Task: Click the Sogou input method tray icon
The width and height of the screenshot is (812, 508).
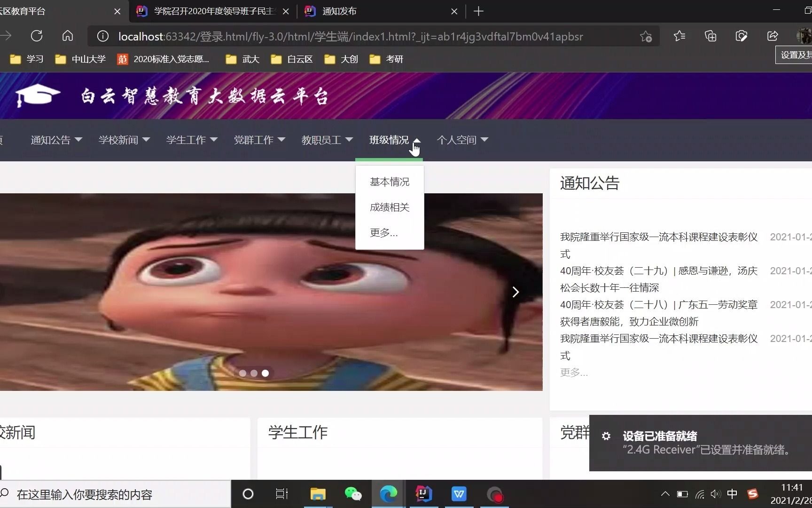Action: 753,494
